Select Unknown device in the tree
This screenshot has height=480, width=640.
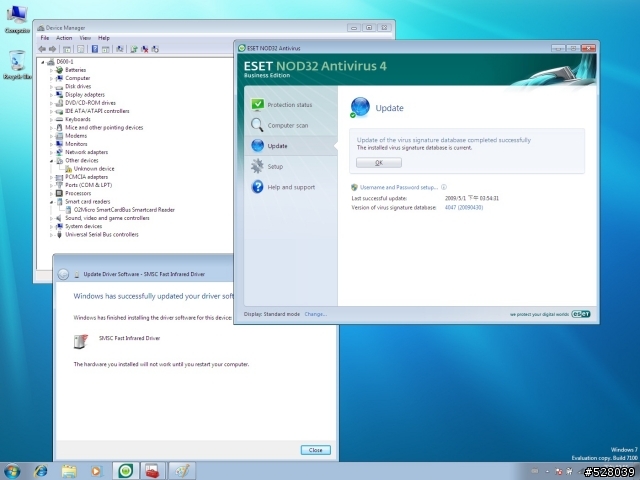[x=94, y=169]
